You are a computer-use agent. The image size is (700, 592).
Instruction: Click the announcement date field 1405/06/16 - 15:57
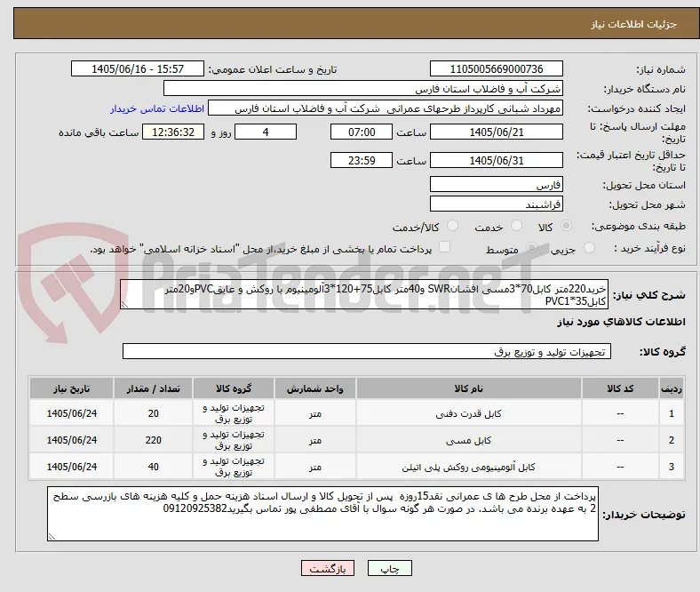[x=138, y=68]
